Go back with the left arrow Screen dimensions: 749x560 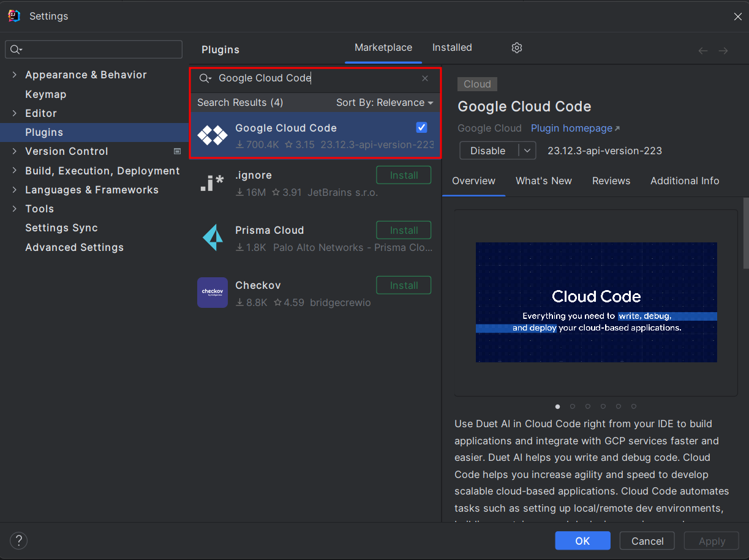(x=703, y=51)
